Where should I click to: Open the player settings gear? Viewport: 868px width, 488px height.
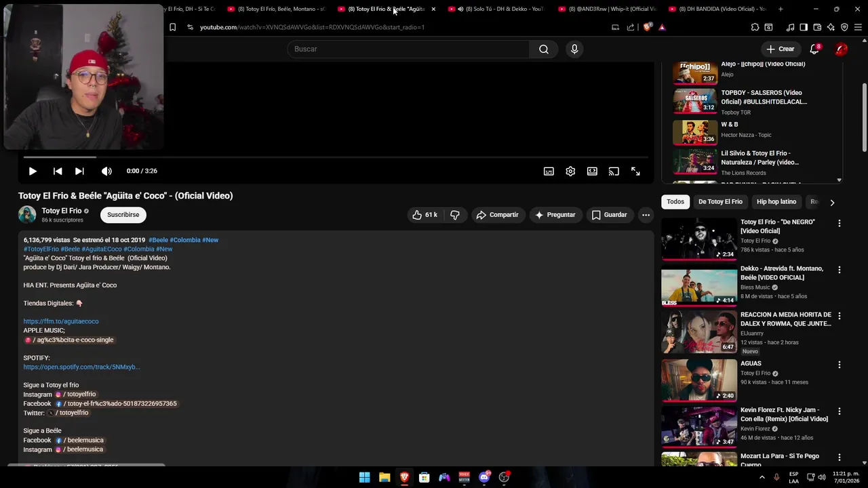click(570, 171)
